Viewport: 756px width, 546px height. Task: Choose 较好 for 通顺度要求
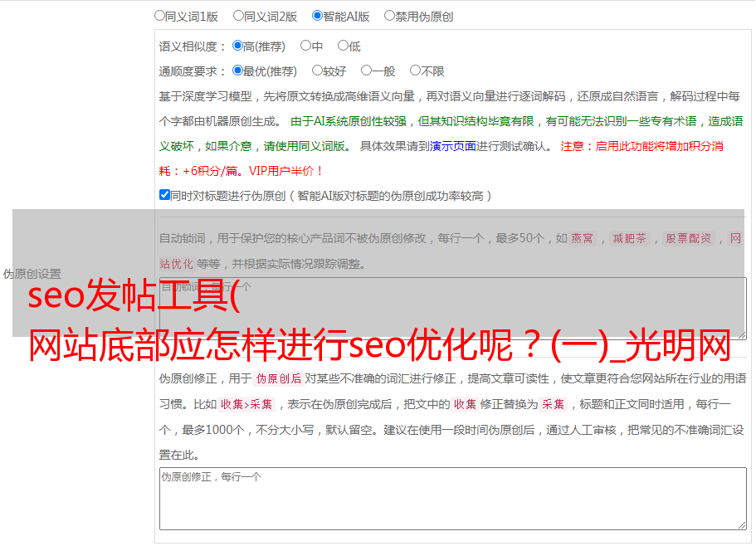pyautogui.click(x=317, y=71)
